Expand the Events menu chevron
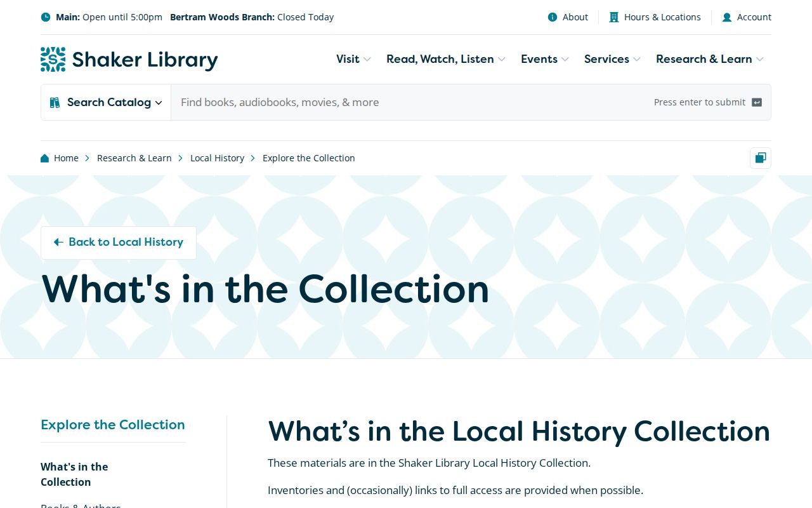The image size is (812, 508). pos(565,59)
